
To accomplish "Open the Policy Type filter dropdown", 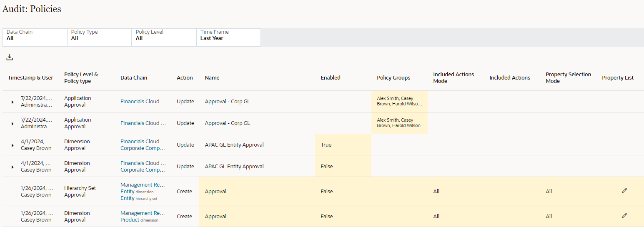I will pyautogui.click(x=99, y=37).
